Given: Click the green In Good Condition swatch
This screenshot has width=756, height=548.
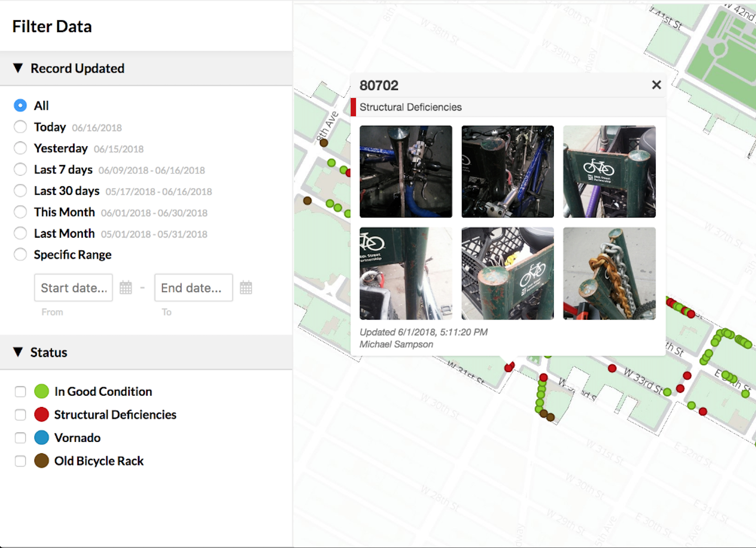Looking at the screenshot, I should (x=41, y=391).
